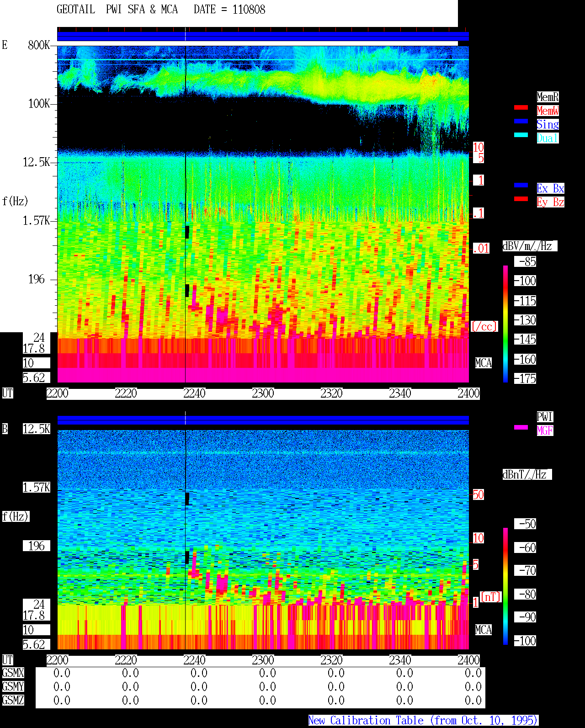The height and width of the screenshot is (728, 585).
Task: Click the blue status bar above the B spectrogram
Action: click(x=263, y=420)
